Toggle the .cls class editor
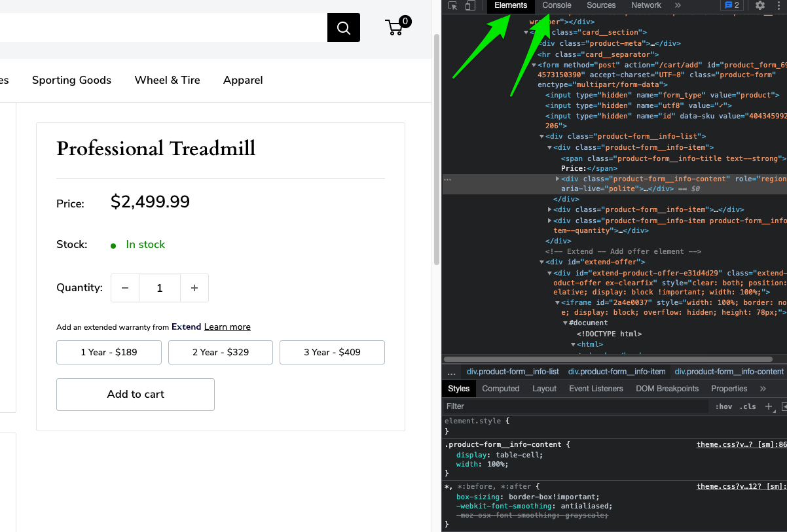This screenshot has width=787, height=532. (748, 406)
